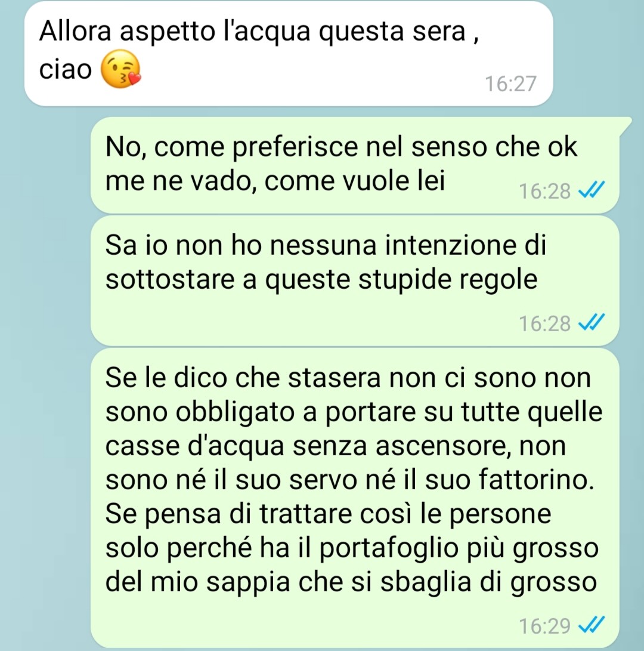Tap the kissing face emoji

pos(120,69)
